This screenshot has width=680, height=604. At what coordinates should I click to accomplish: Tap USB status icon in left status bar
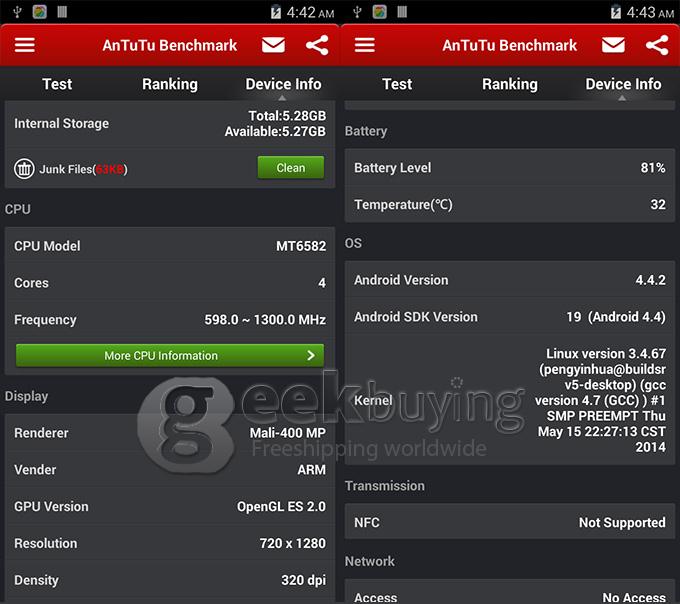pos(17,12)
